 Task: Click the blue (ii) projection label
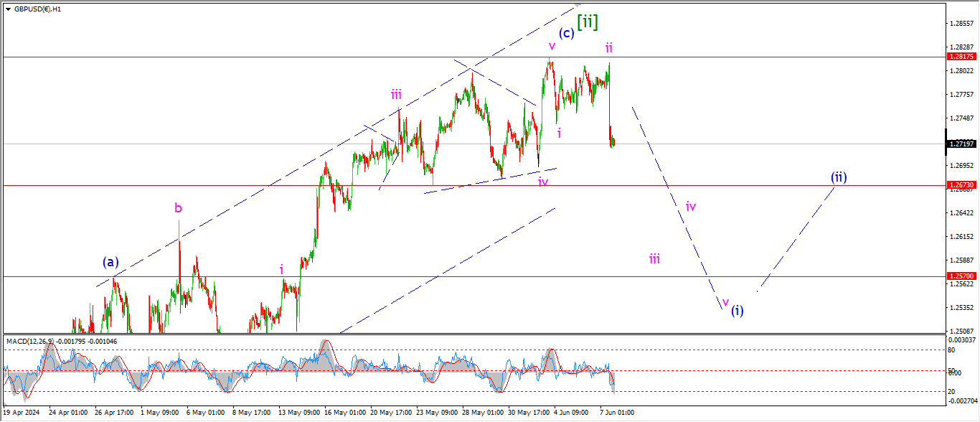pos(839,177)
